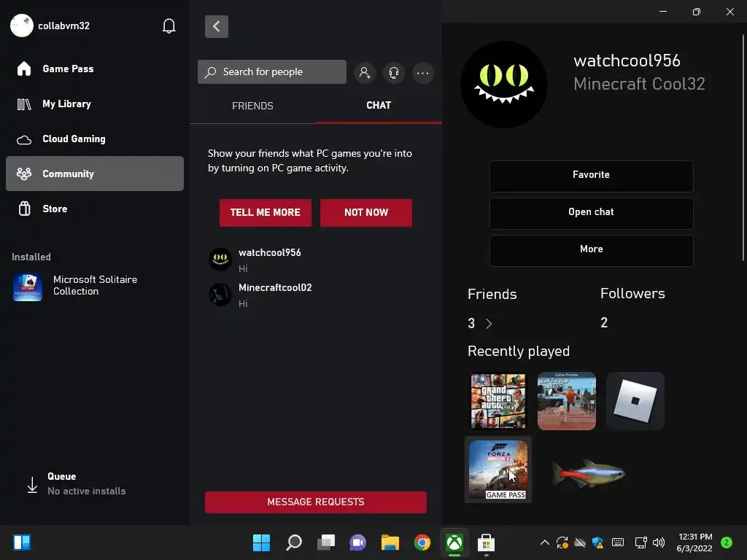Go back with the left arrow button
The height and width of the screenshot is (560, 747).
click(x=216, y=26)
